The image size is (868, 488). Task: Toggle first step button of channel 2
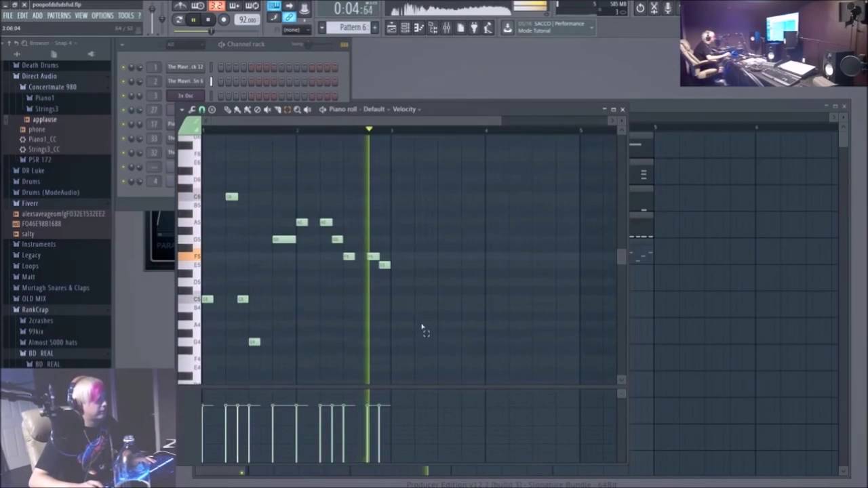pos(220,81)
